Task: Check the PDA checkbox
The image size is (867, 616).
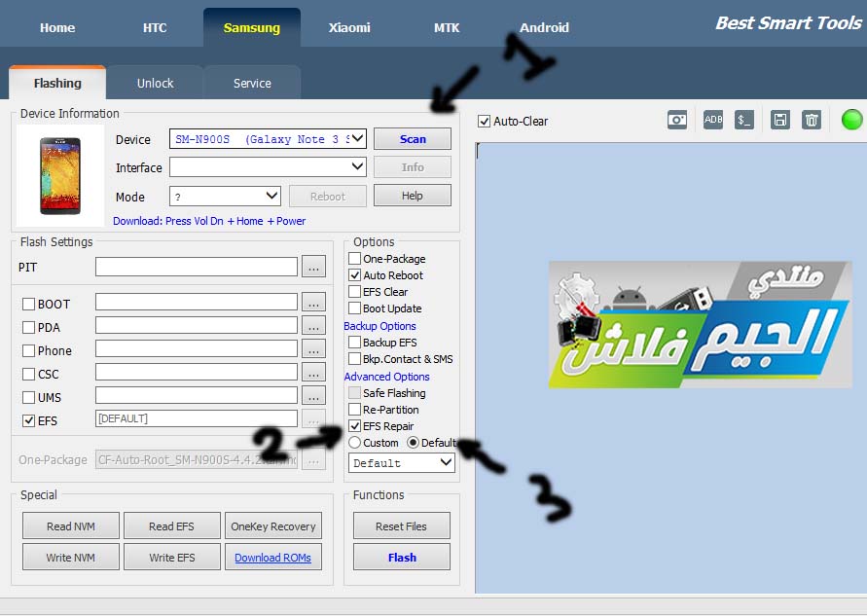Action: [x=28, y=327]
